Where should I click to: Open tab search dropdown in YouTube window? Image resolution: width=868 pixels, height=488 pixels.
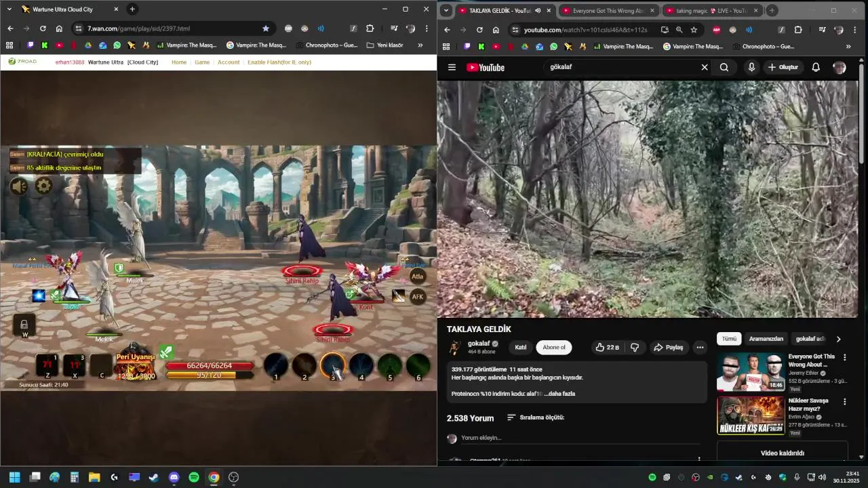pos(446,10)
